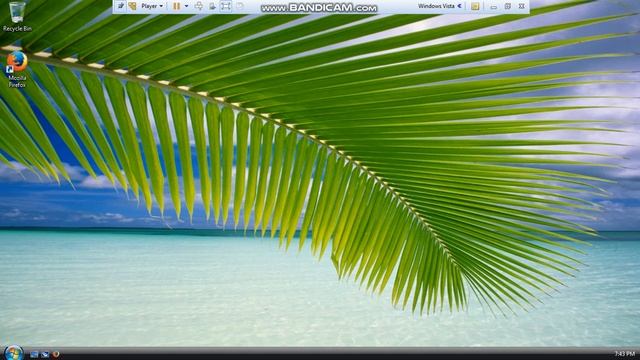Click Show Desktop in Quick Launch
Viewport: 640px width, 360px height.
[x=34, y=354]
